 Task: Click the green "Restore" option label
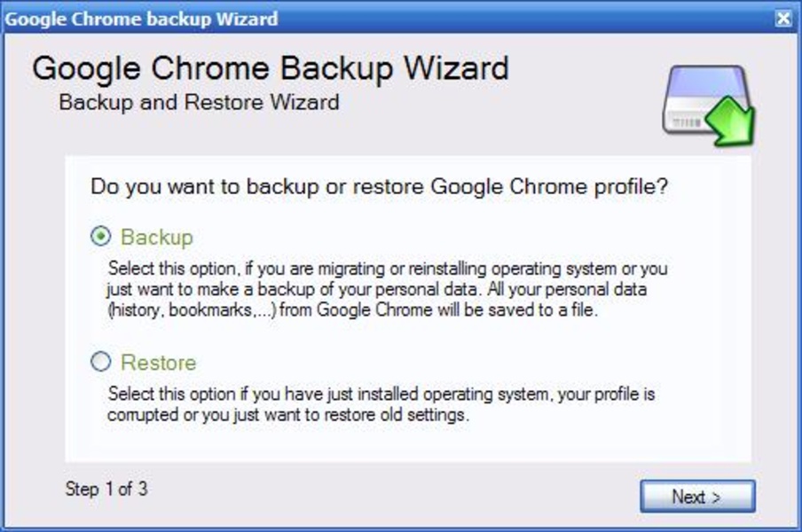click(x=159, y=363)
